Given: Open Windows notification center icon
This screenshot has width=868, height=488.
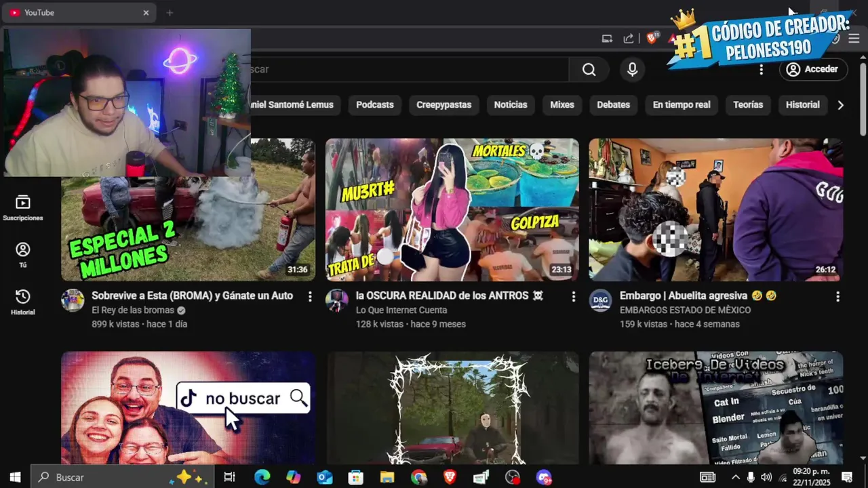Looking at the screenshot, I should [847, 477].
